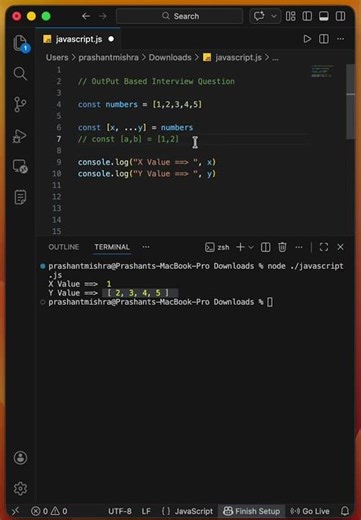Expand the Copilot chat dropdown chevron
Viewport: 361px width, 520px height.
click(274, 16)
